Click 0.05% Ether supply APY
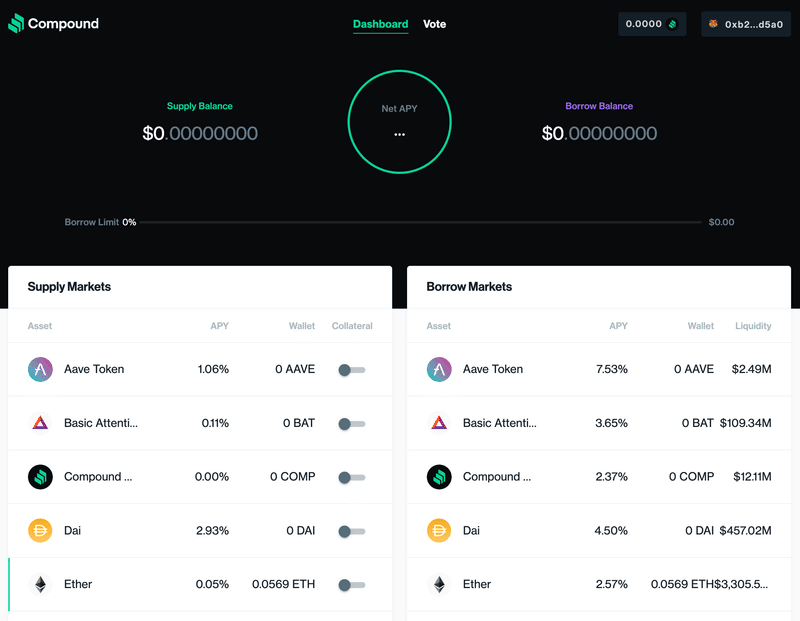 pyautogui.click(x=212, y=584)
